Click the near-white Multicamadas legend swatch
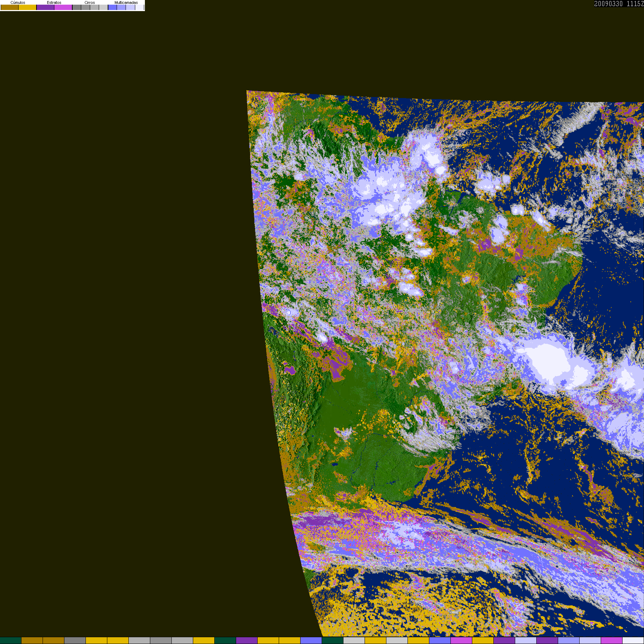644x644 pixels. coord(140,7)
